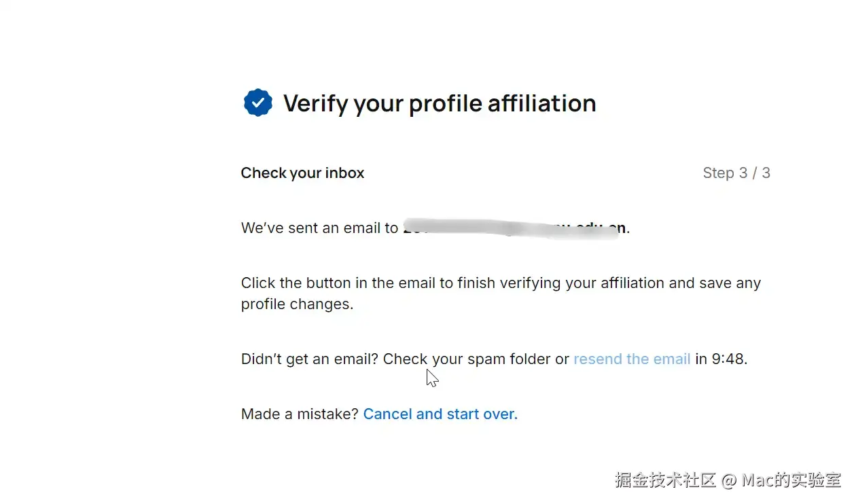Click the "Check your inbox" subheading

(302, 173)
